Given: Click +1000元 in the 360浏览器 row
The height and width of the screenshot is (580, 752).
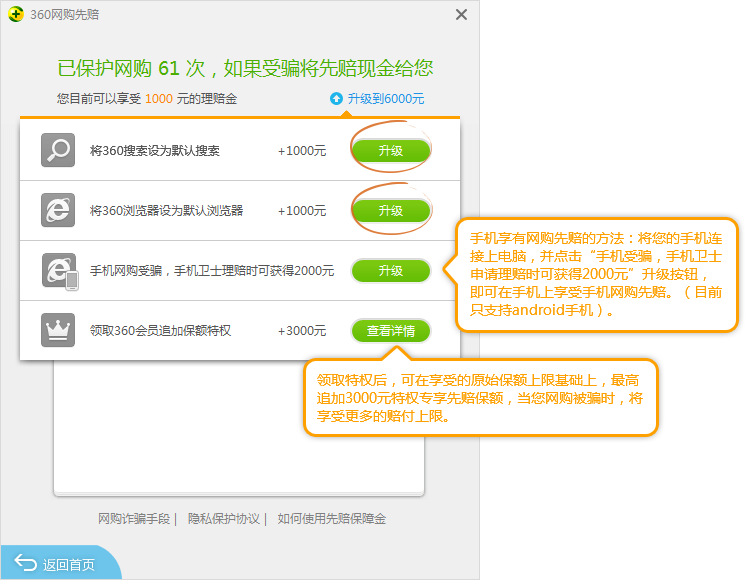Looking at the screenshot, I should [302, 211].
